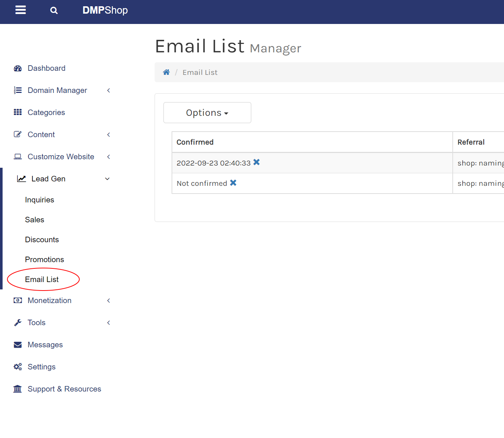The image size is (504, 438).
Task: Click the X icon beside Not confirmed
Action: (233, 183)
